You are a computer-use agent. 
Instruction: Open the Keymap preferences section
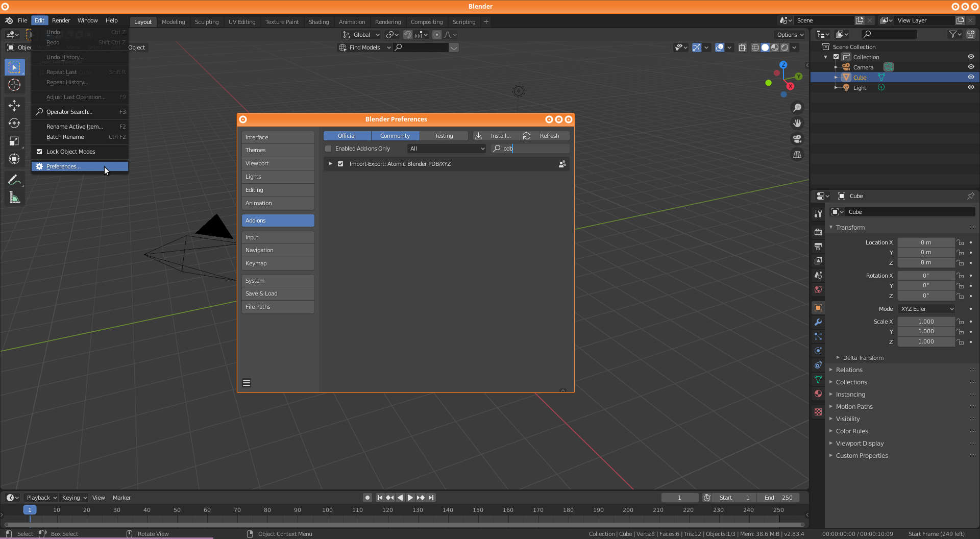[278, 263]
